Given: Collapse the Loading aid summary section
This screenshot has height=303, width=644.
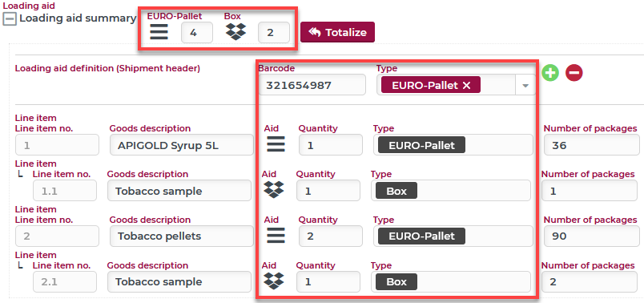Looking at the screenshot, I should (10, 18).
